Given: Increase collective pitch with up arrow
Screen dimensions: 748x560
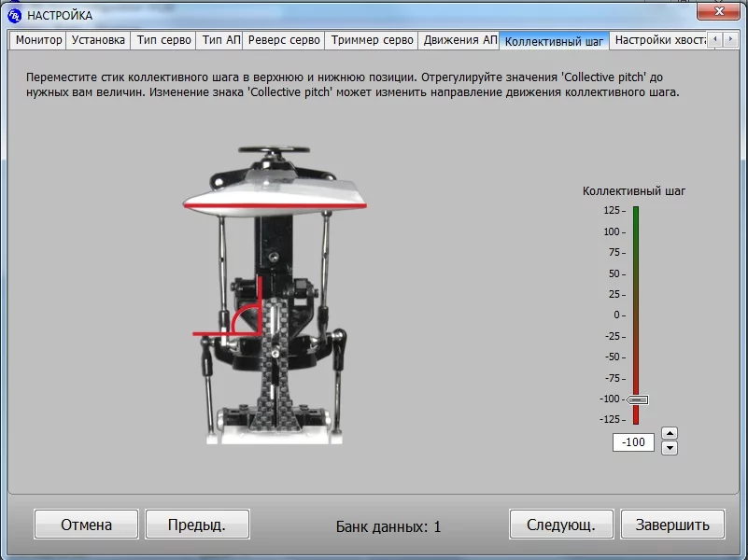Looking at the screenshot, I should click(669, 433).
